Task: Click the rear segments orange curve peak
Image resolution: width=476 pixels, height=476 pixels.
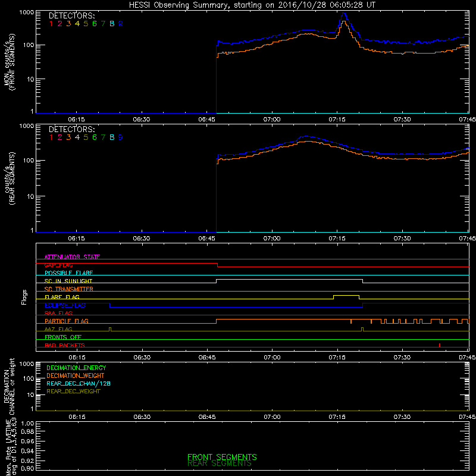Action: click(x=308, y=142)
